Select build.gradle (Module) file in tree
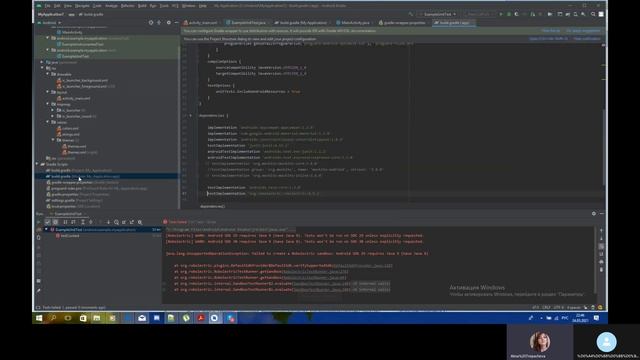Image resolution: width=640 pixels, height=360 pixels. (x=107, y=176)
